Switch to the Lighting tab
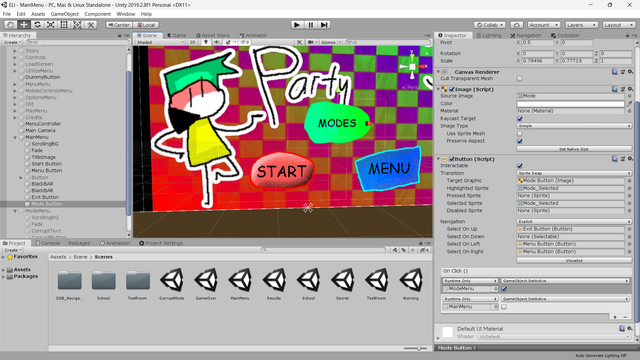The width and height of the screenshot is (640, 360). [x=489, y=36]
